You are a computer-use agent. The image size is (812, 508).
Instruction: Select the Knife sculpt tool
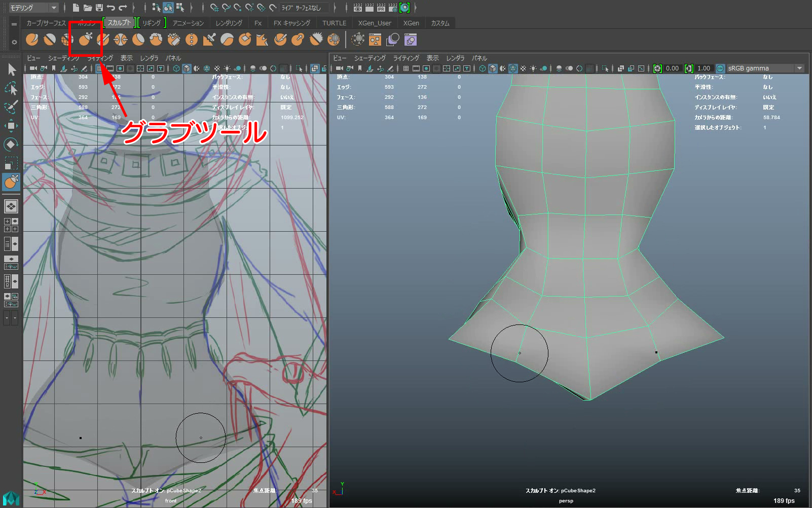click(280, 40)
